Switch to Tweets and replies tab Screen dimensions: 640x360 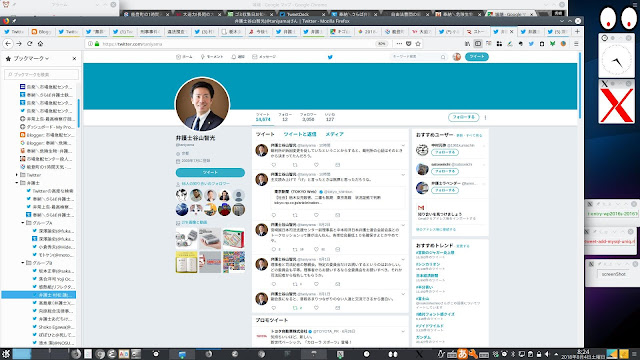tap(300, 134)
